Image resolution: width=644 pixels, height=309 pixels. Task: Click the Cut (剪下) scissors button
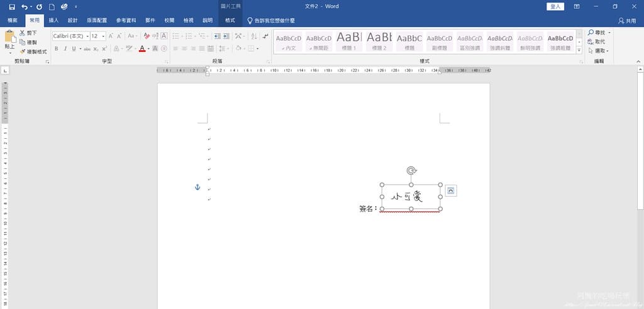click(28, 33)
